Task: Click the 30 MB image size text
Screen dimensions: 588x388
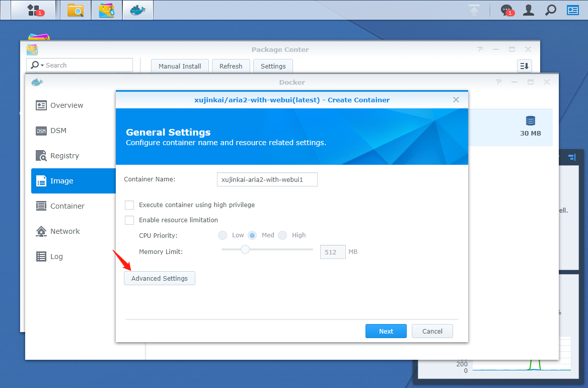Action: 530,133
